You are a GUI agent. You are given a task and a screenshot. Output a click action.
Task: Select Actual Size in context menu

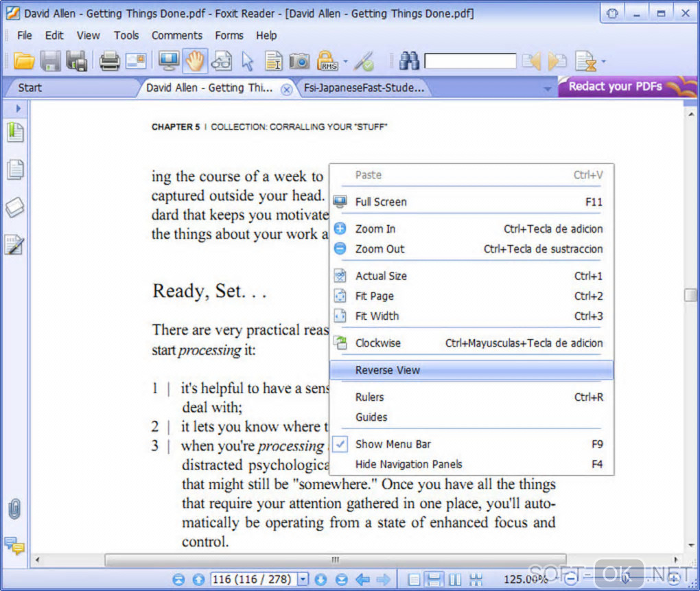point(474,276)
